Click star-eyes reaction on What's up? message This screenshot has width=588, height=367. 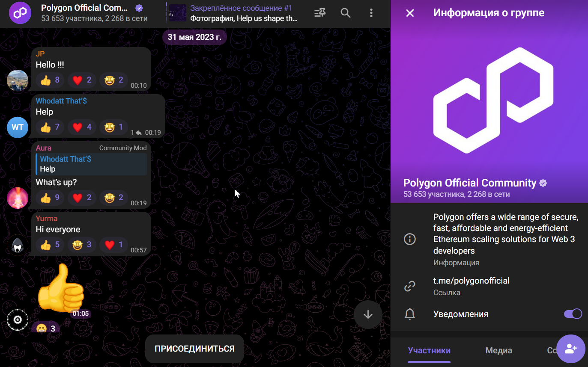[x=113, y=198]
